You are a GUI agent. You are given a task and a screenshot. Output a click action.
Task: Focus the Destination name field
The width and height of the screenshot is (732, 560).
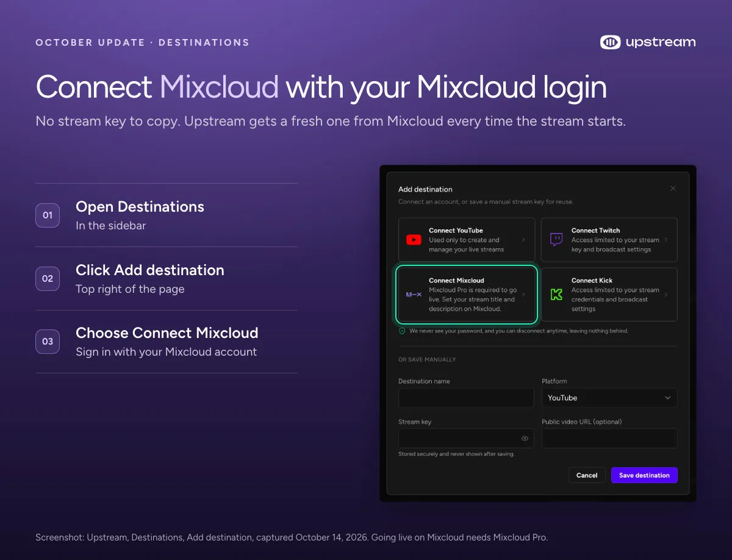point(466,398)
